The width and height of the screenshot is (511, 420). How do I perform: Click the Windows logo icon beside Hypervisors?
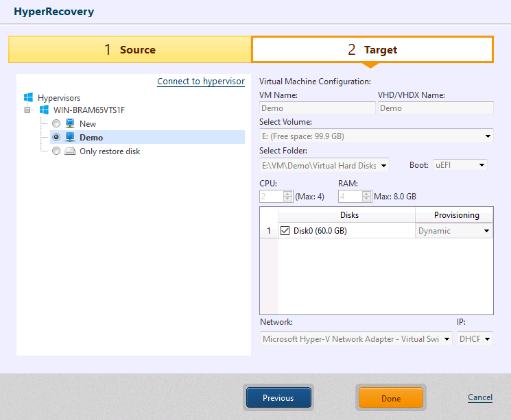click(x=28, y=98)
